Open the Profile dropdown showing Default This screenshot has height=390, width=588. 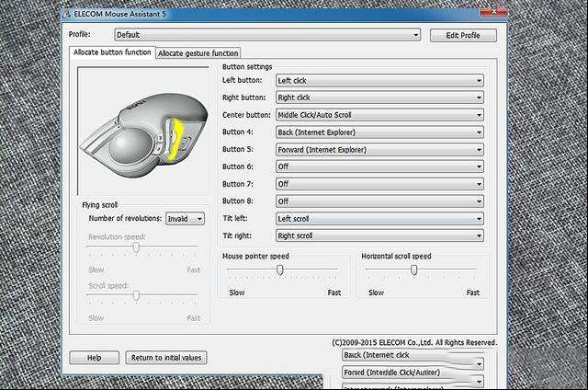coord(267,35)
